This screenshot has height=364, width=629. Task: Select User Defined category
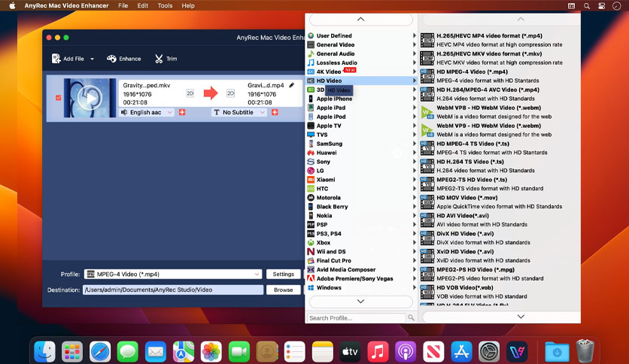pyautogui.click(x=361, y=35)
